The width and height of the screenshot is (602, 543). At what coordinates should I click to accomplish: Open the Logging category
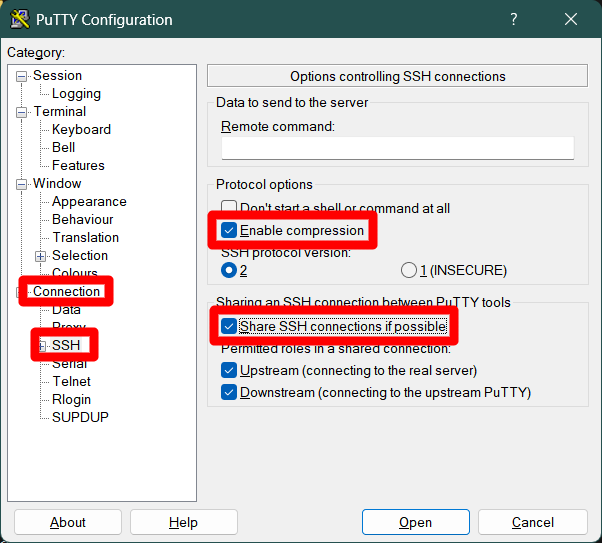pyautogui.click(x=76, y=93)
